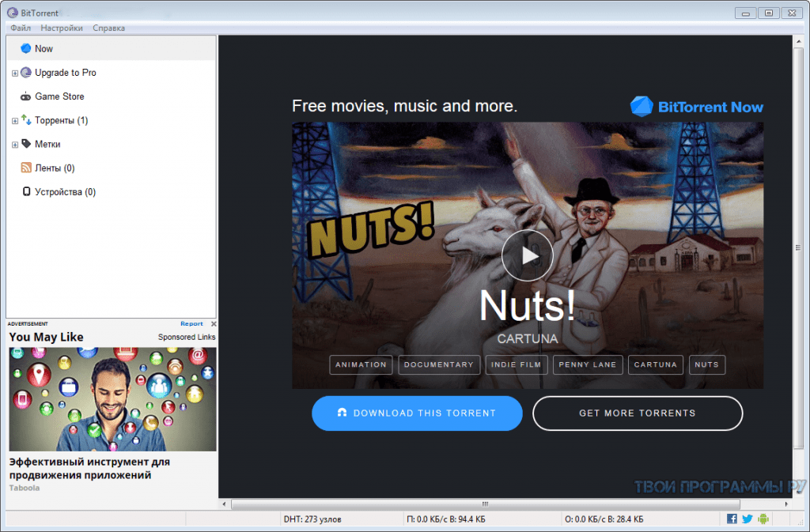Click the Торренты up-down arrows icon
810x532 pixels.
pos(26,119)
